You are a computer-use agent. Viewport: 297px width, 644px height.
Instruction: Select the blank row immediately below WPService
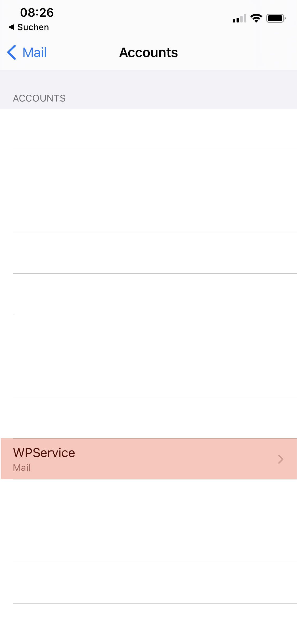[x=148, y=500]
